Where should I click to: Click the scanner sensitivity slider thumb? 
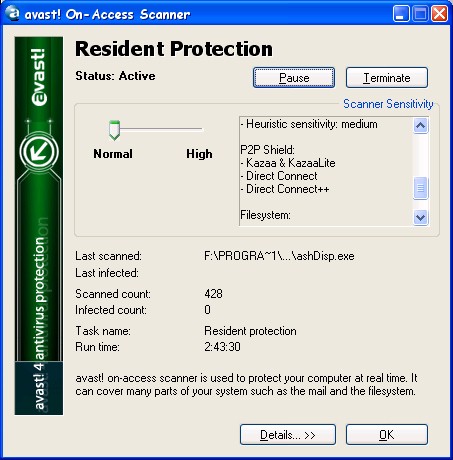tap(114, 130)
